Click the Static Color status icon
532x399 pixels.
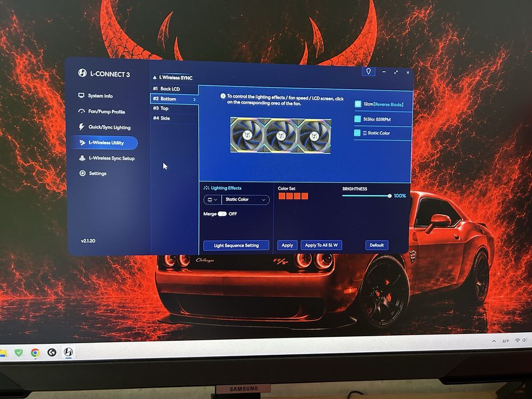(357, 133)
